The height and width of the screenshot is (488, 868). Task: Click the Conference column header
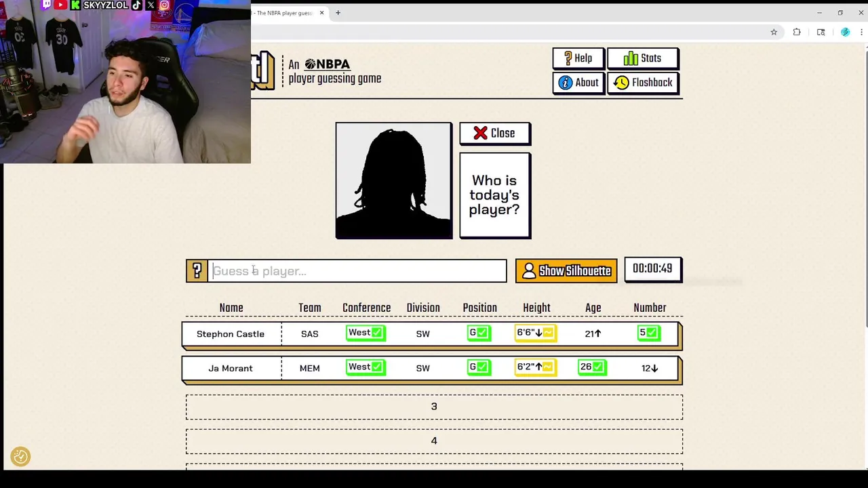366,308
